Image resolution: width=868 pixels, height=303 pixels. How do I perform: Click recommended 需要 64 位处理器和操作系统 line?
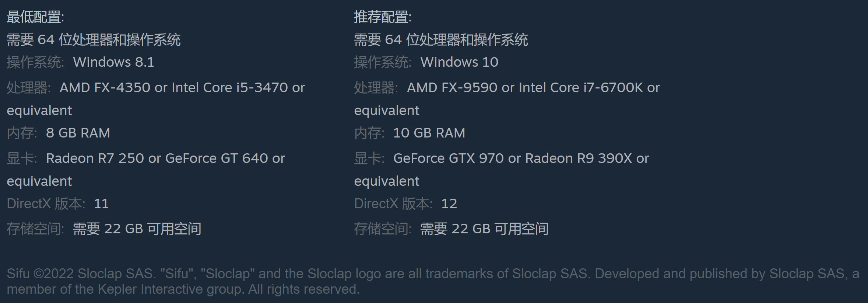441,40
